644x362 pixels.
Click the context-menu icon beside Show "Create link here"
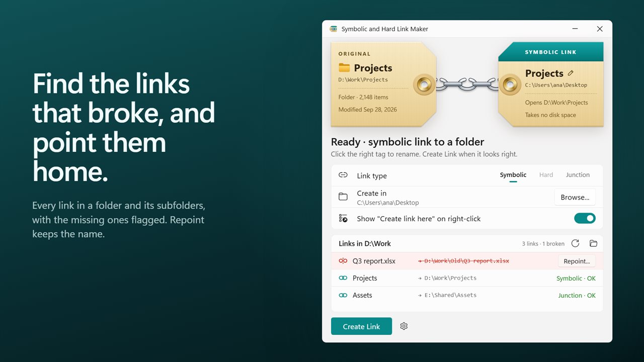point(343,218)
